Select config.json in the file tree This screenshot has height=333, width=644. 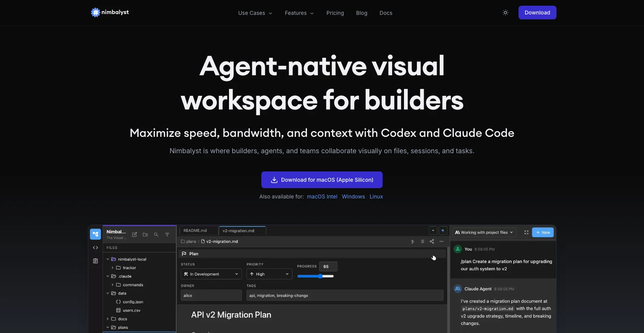(x=140, y=302)
